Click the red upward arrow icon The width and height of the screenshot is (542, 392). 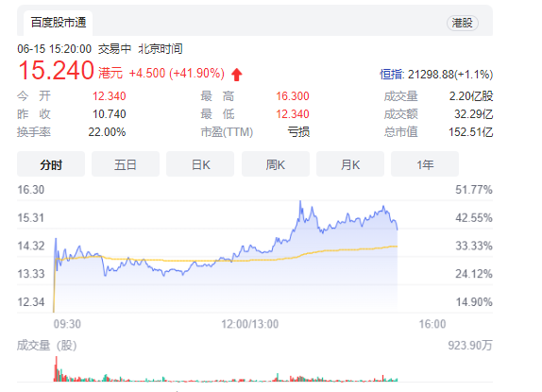coord(237,75)
